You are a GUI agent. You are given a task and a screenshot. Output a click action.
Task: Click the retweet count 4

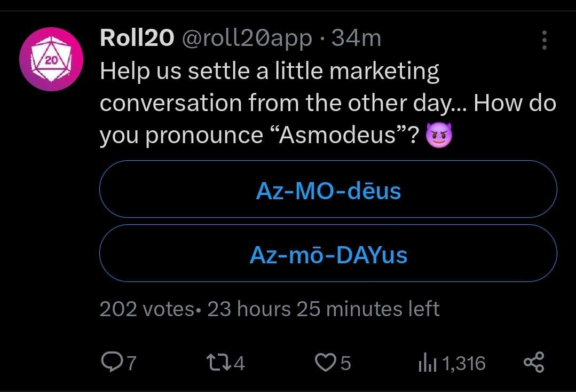[240, 364]
